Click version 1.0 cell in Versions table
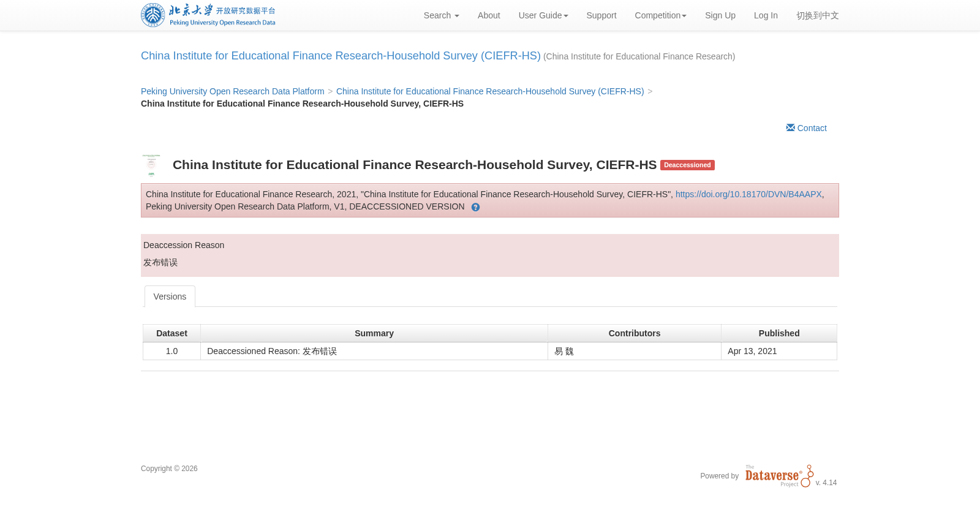The height and width of the screenshot is (525, 980). (171, 351)
